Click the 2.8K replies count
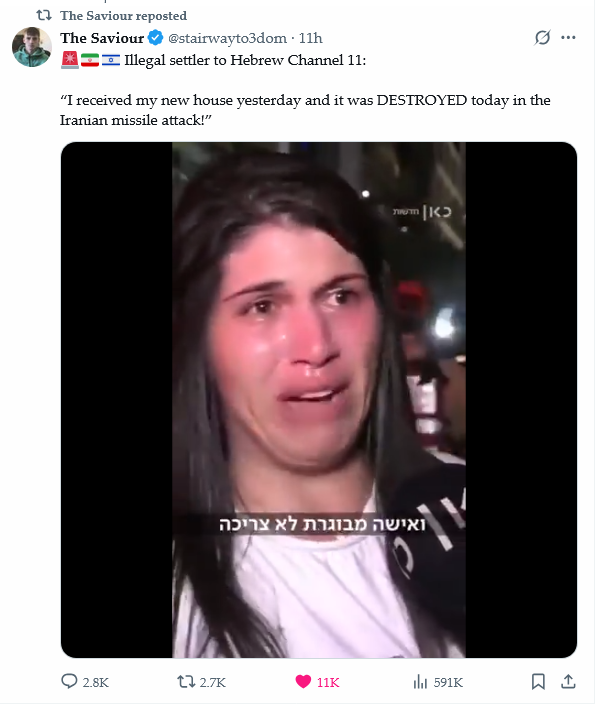Screen dimensions: 598x704 pos(96,682)
